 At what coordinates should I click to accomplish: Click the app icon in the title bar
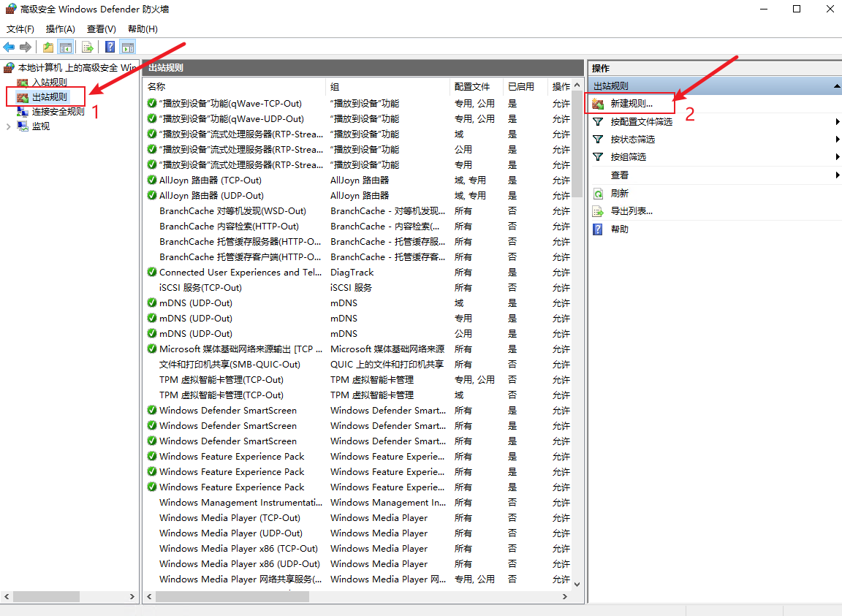11,9
